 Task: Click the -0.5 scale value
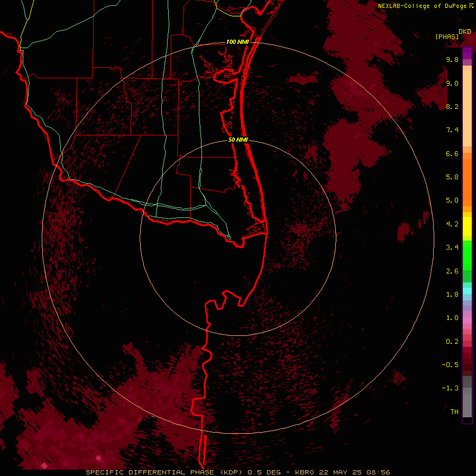[450, 365]
